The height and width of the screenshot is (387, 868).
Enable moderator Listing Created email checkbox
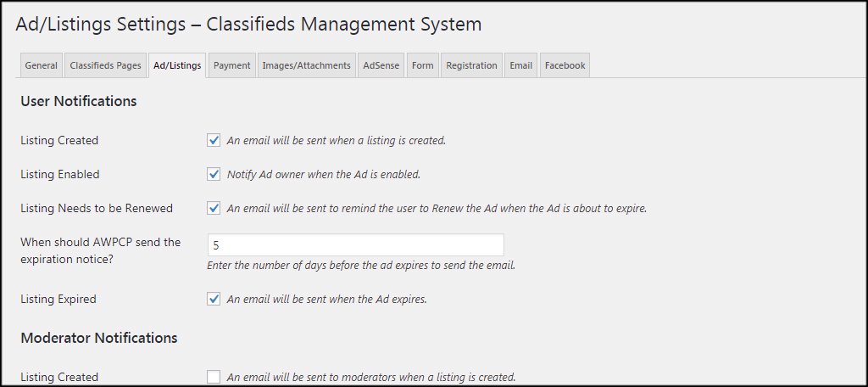click(x=214, y=377)
